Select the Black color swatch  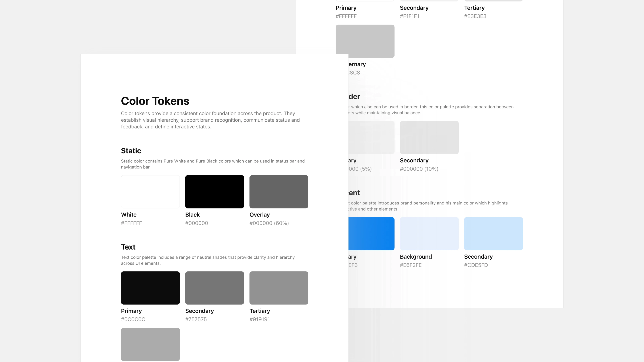click(214, 192)
